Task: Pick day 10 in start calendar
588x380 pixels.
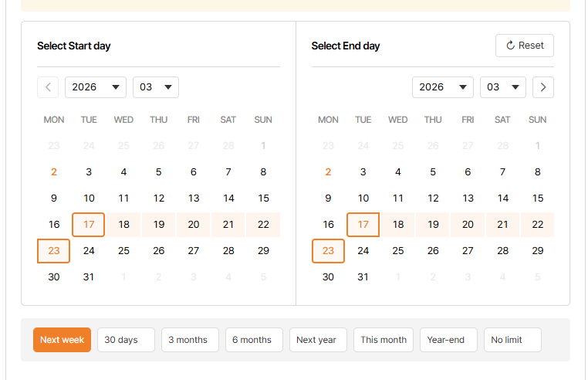Action: click(89, 198)
